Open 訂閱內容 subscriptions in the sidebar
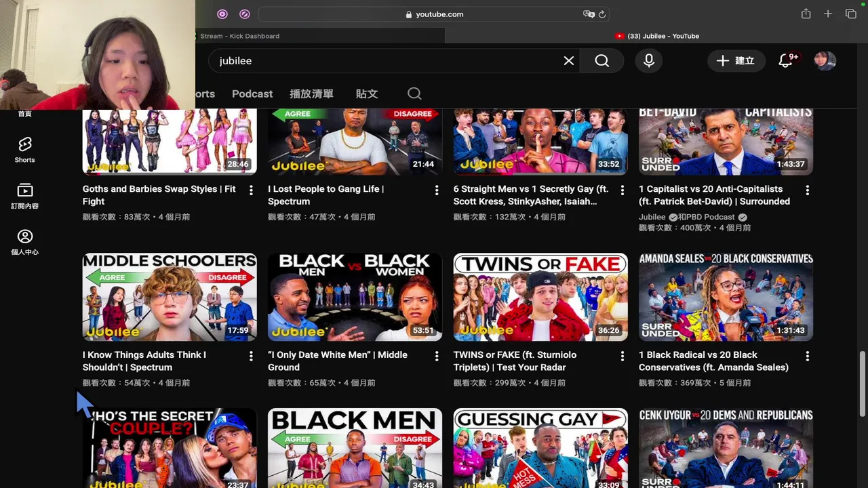The height and width of the screenshot is (488, 868). tap(24, 196)
